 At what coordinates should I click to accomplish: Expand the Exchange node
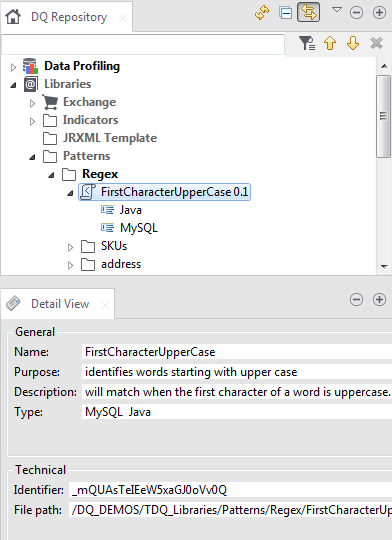click(32, 103)
